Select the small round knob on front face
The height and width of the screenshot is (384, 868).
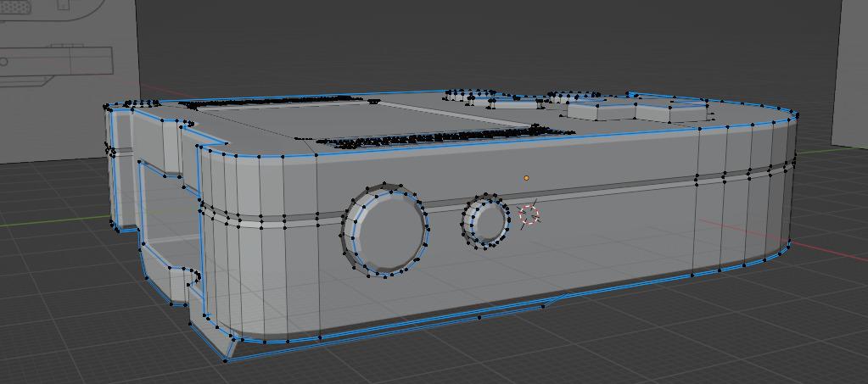tap(486, 222)
